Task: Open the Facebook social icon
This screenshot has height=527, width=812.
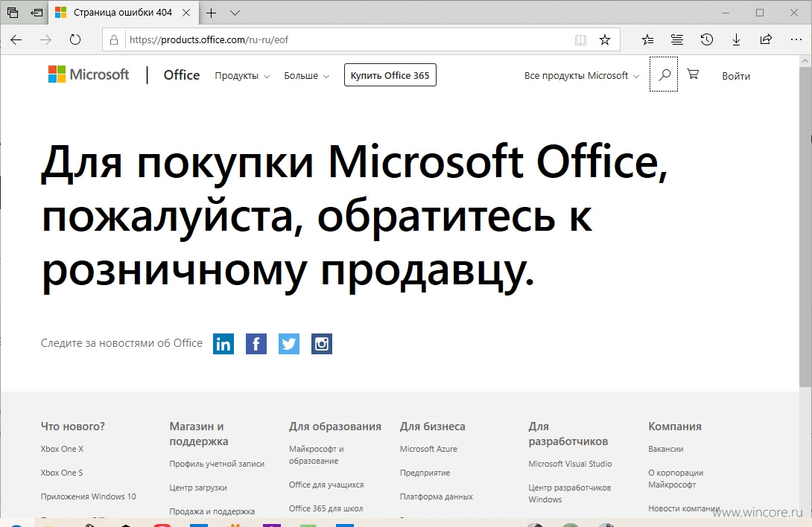Action: 256,344
